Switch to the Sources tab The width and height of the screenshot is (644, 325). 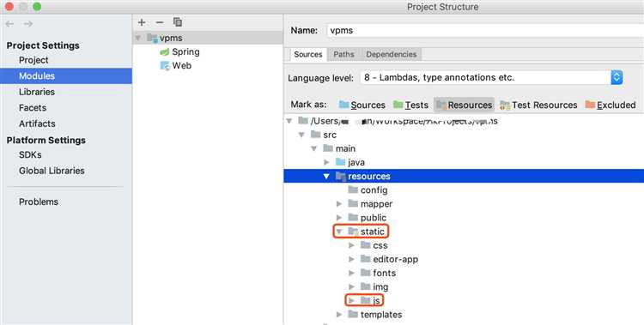(308, 55)
